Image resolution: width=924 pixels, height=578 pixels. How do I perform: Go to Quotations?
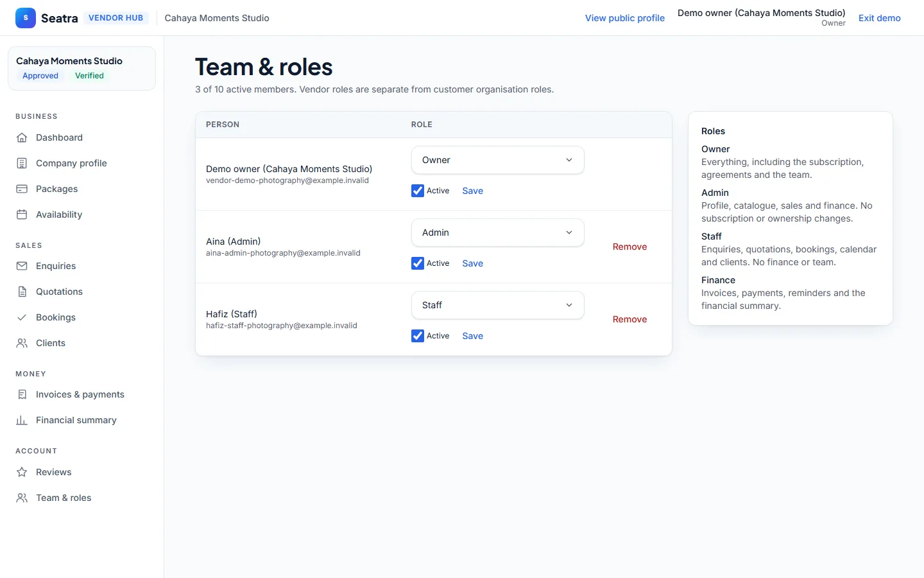[81, 292]
